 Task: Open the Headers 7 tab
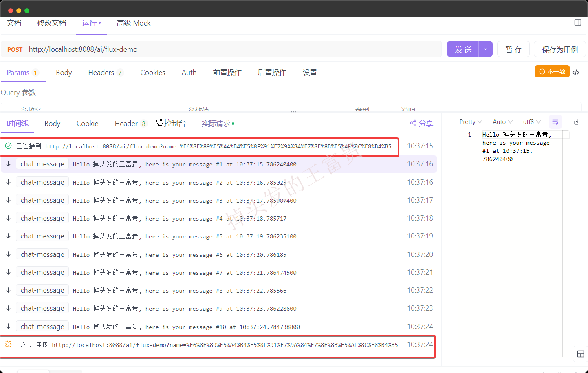(x=106, y=73)
